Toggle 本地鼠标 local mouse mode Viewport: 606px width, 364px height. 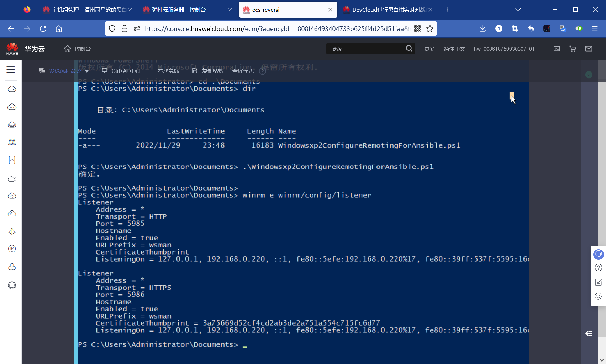pos(168,71)
